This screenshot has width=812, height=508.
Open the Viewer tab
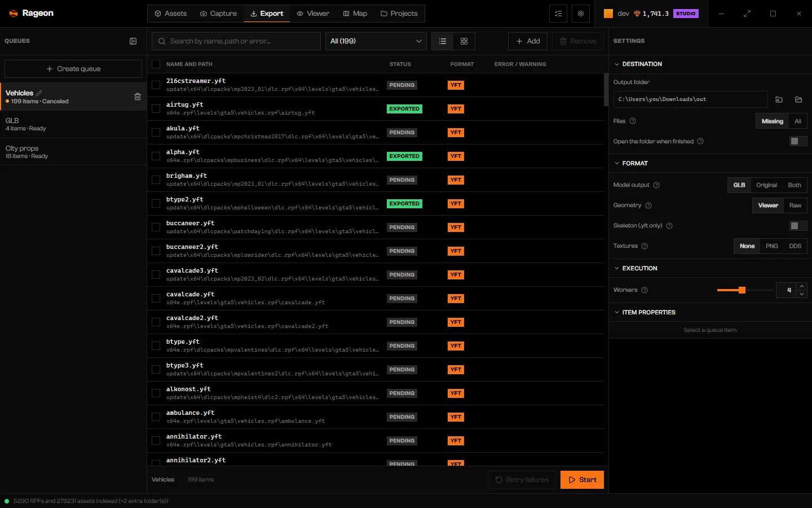[x=313, y=14]
